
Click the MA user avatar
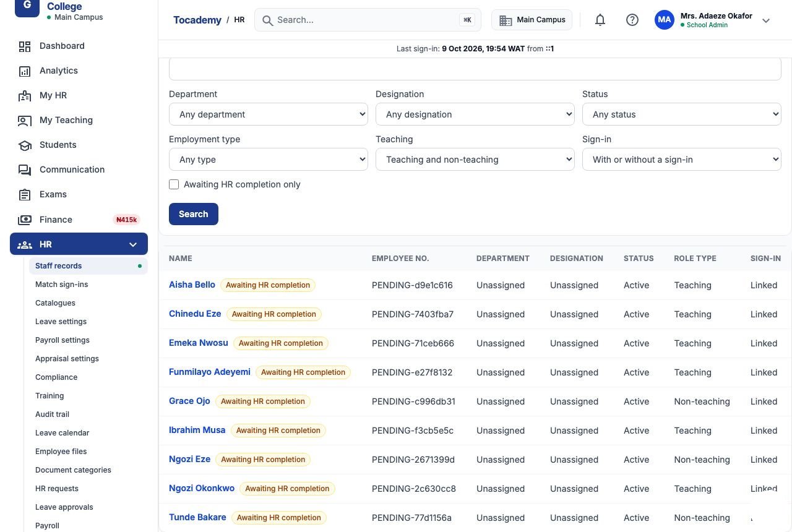pos(665,20)
